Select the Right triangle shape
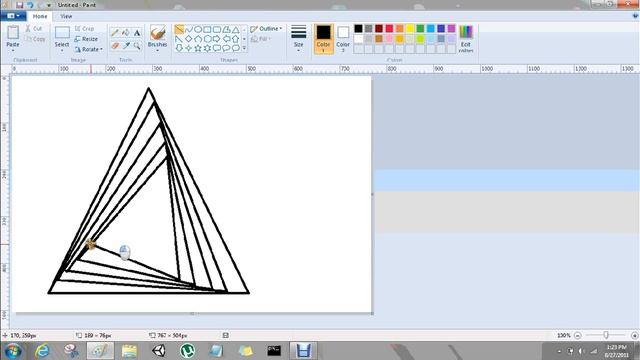 tap(179, 39)
